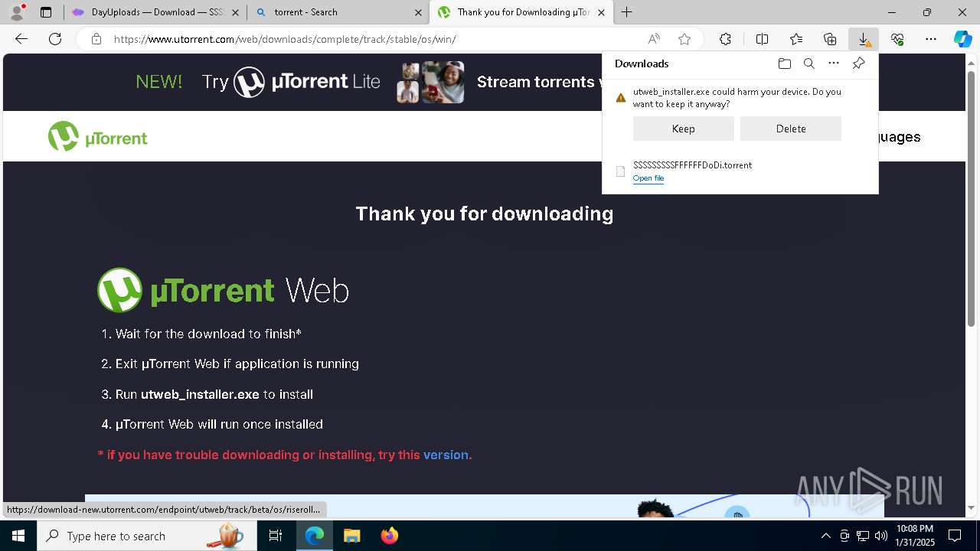Close the torrent Search tab

pos(418,12)
